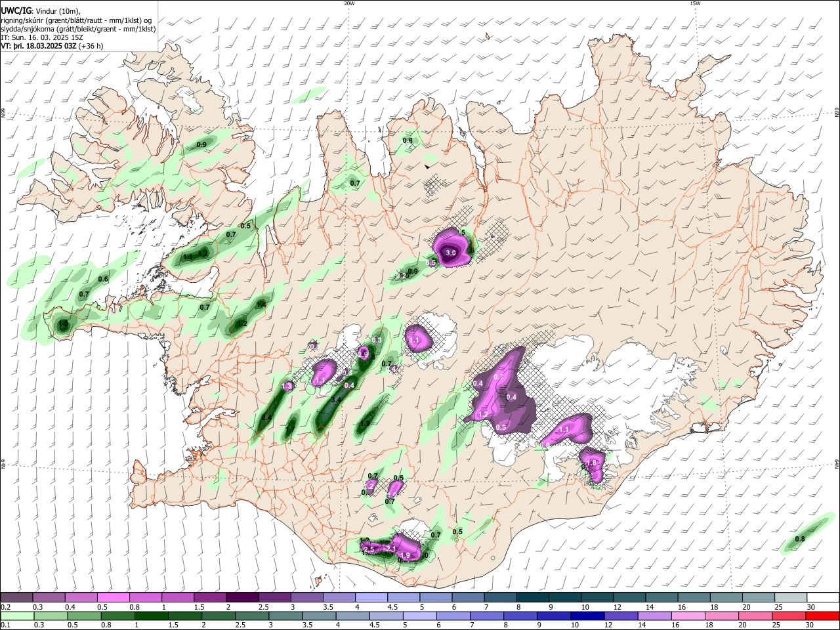Screen dimensions: 840x630
Task: Click the small black triangle marker in the north
Action: [x=427, y=167]
